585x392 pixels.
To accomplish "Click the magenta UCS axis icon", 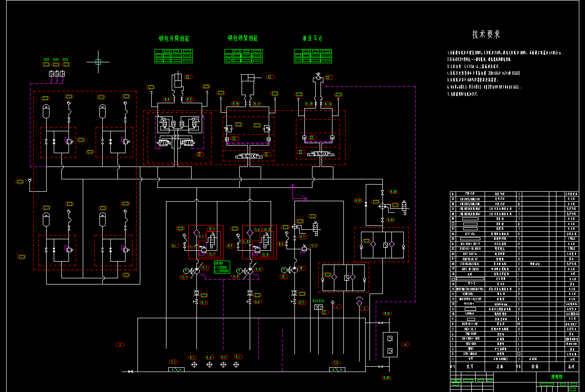I will [x=299, y=192].
